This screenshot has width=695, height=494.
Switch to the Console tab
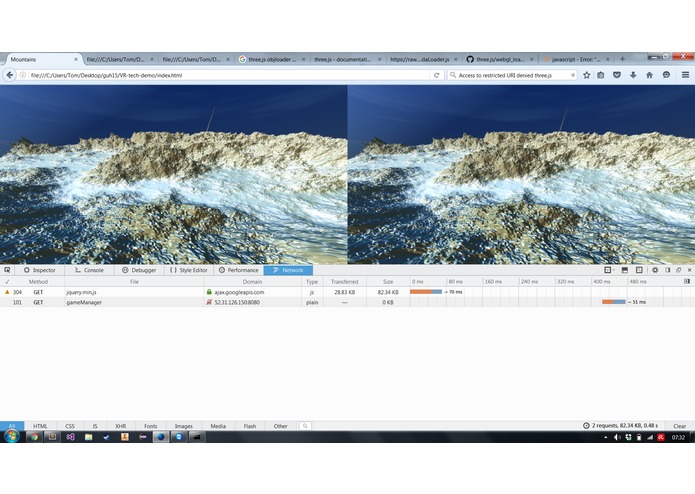coord(89,270)
